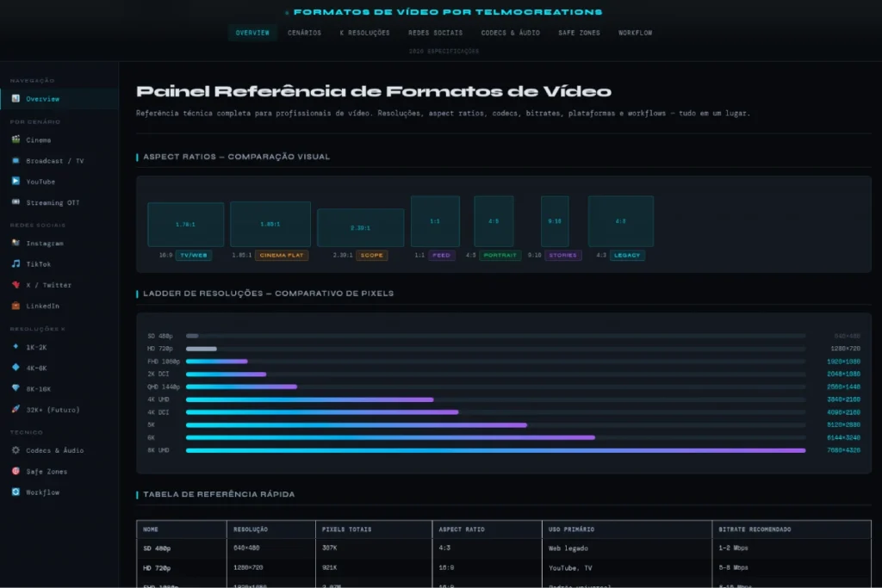Click the Codecs & Áudio gear icon
This screenshot has width=882, height=588.
pos(16,450)
